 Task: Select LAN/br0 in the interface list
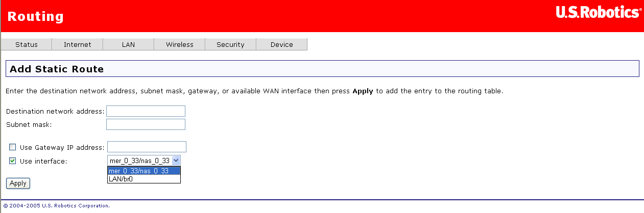click(121, 179)
